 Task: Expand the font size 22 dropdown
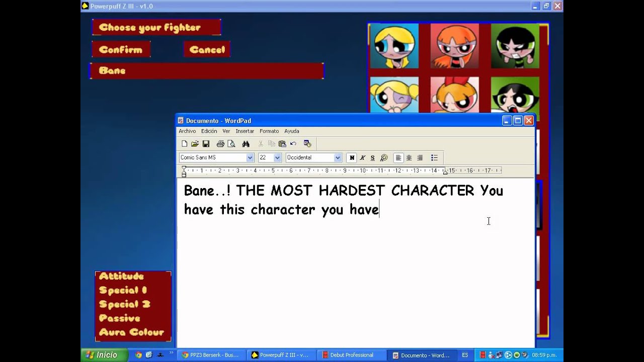[x=277, y=158]
